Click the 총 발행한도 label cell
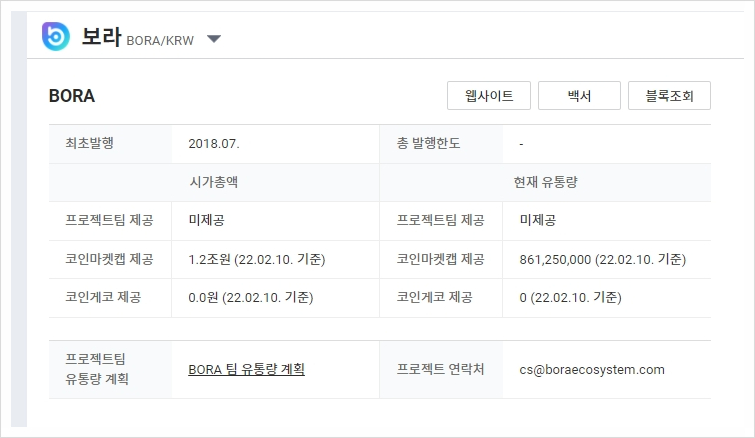 [441, 144]
